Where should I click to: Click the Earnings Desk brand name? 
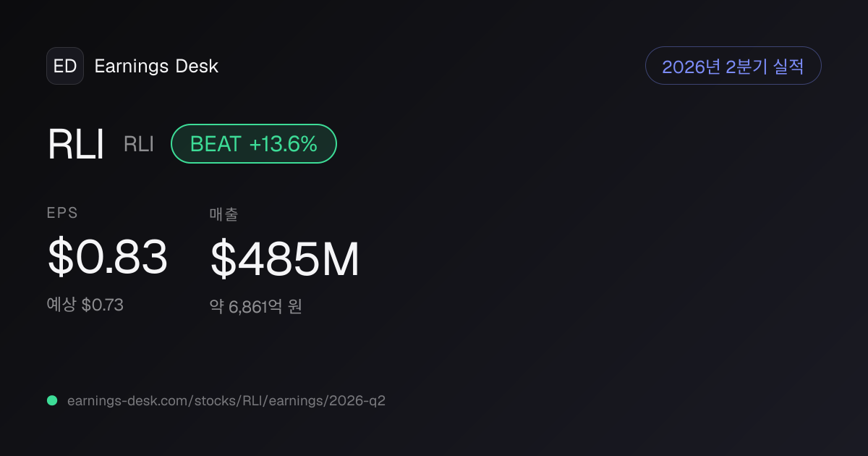pyautogui.click(x=156, y=67)
